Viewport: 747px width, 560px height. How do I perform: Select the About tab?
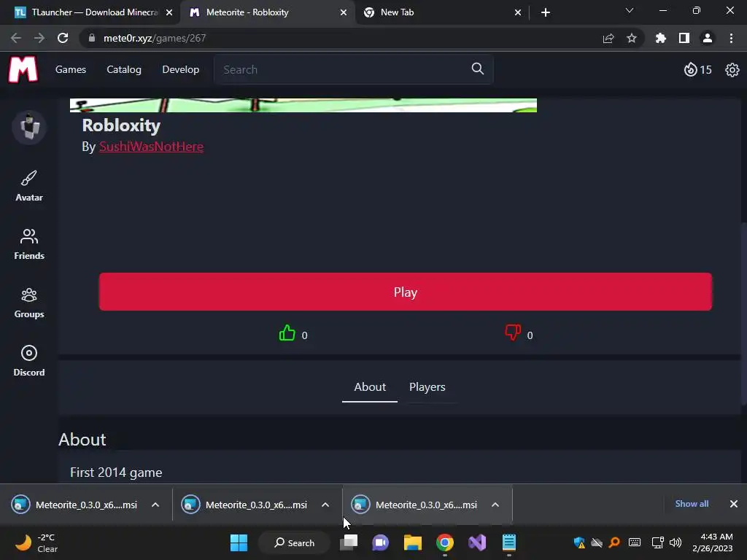(x=370, y=387)
